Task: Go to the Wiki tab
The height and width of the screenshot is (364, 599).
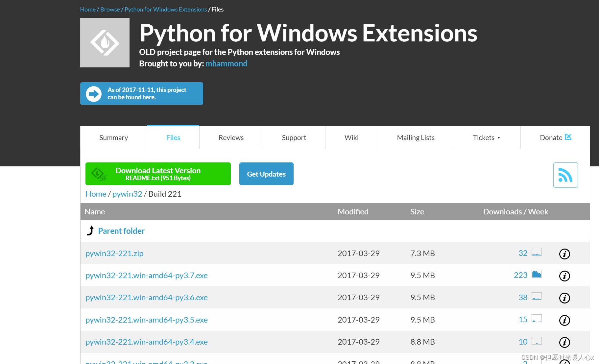Action: 351,137
